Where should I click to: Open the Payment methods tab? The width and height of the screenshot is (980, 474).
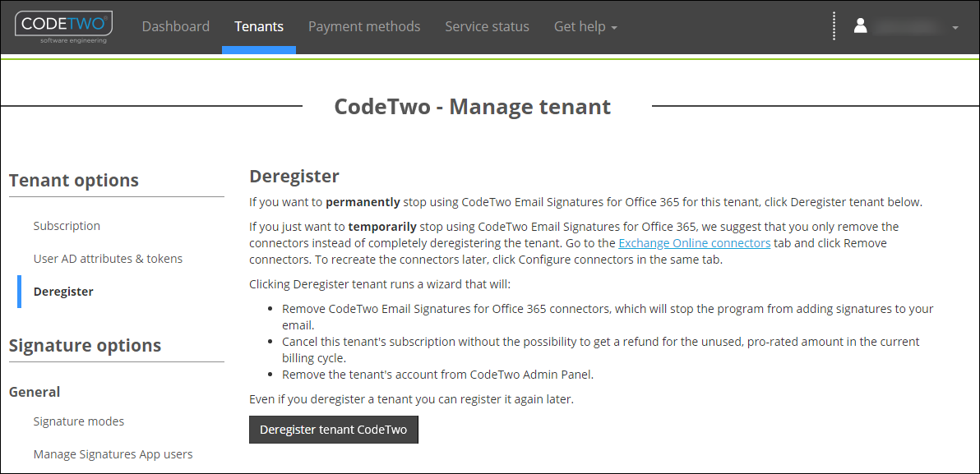pos(364,27)
